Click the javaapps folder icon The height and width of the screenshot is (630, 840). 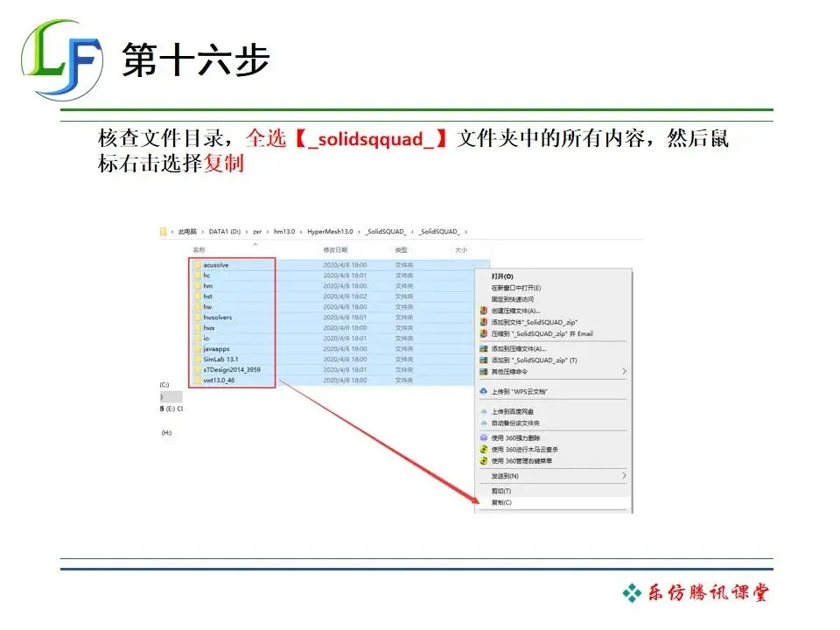pyautogui.click(x=197, y=349)
